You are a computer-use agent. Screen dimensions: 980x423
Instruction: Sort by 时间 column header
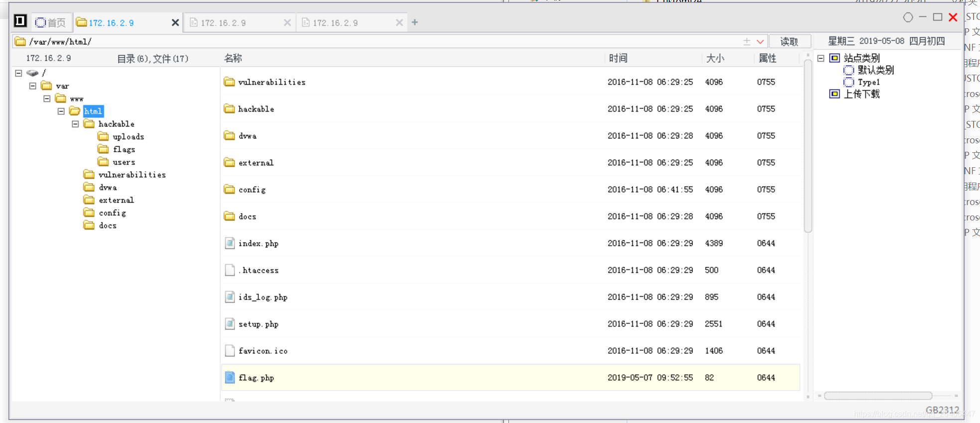coord(618,58)
